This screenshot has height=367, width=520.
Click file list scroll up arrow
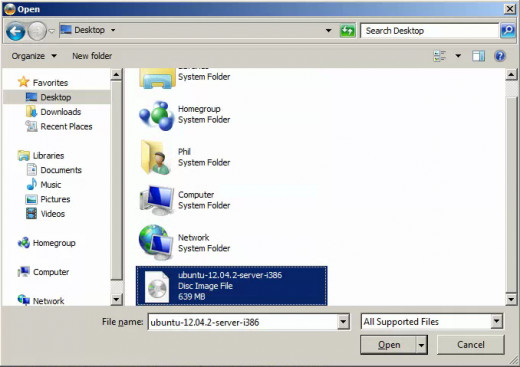[511, 75]
